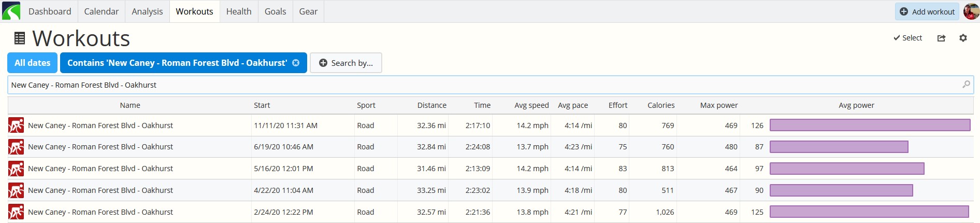Image resolution: width=980 pixels, height=223 pixels.
Task: Click cycling icon of 6/19/20 workout
Action: [x=16, y=147]
